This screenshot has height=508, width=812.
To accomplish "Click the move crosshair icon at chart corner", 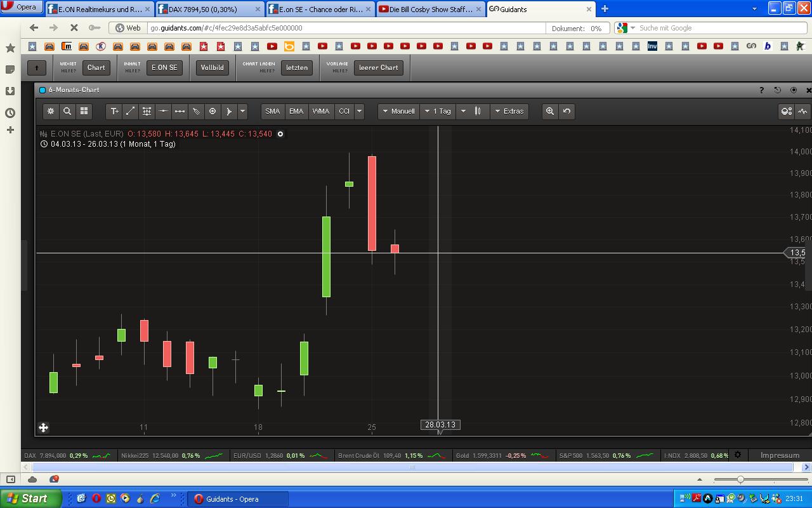I will [43, 427].
